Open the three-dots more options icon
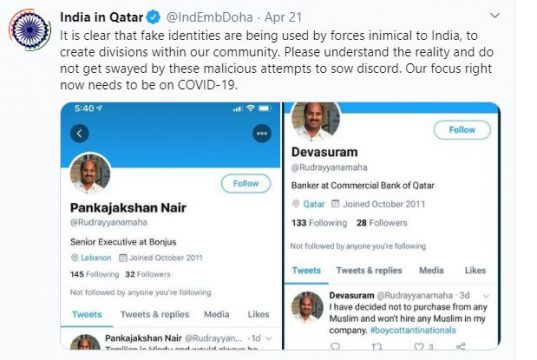Image resolution: width=537 pixels, height=360 pixels. coord(262,133)
